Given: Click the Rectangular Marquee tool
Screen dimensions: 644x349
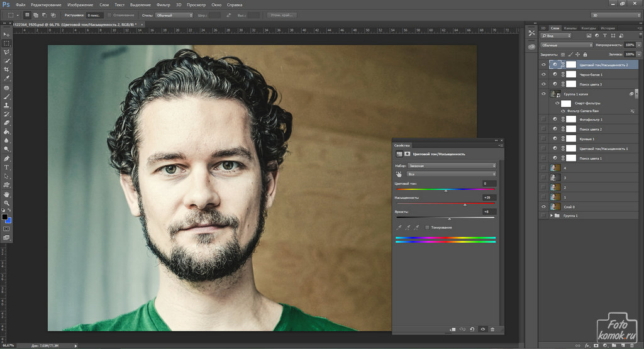Looking at the screenshot, I should (6, 43).
